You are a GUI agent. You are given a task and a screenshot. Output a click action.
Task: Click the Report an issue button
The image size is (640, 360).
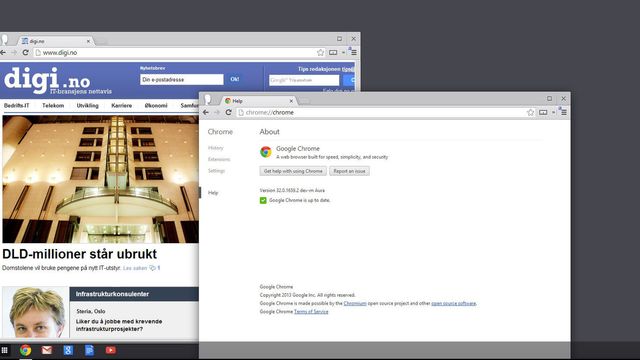(x=349, y=171)
